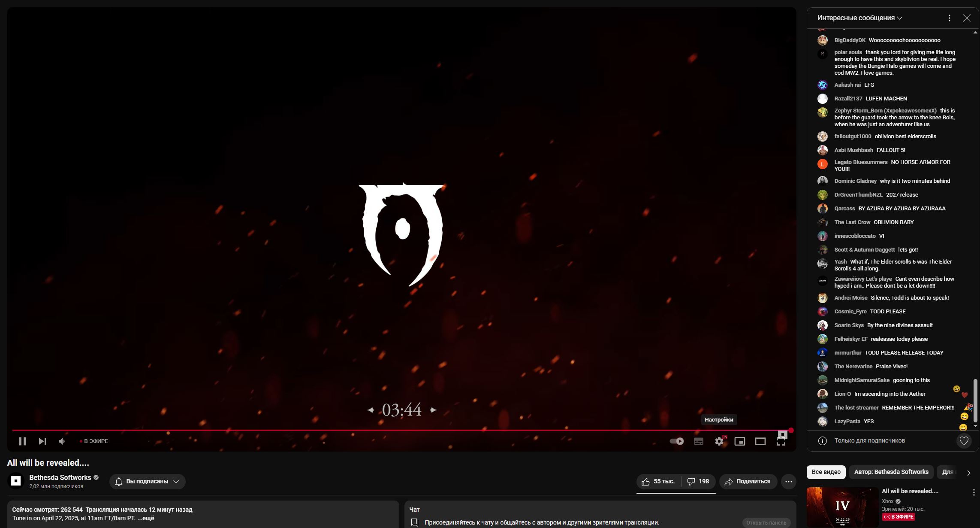Viewport: 980px width, 528px height.
Task: Click Yash chat avatar
Action: pos(822,264)
